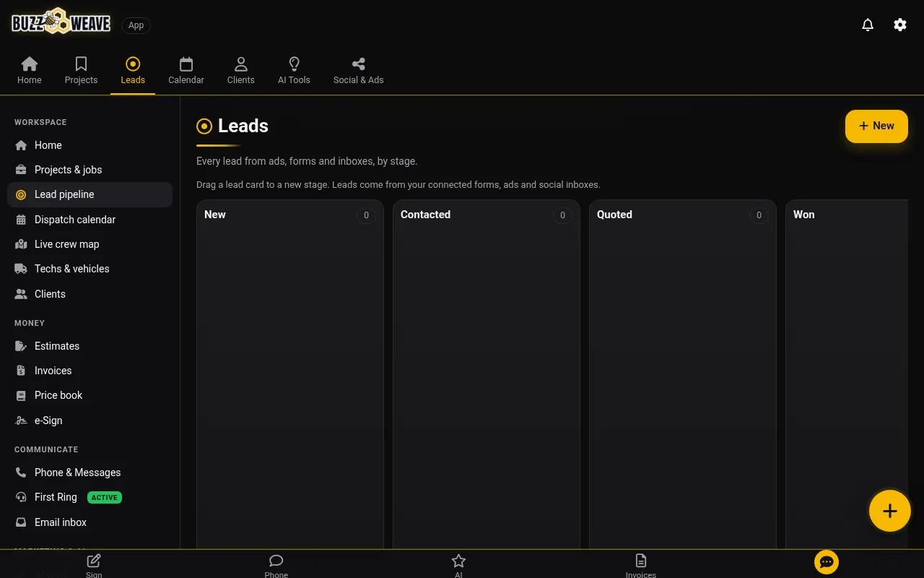Screen dimensions: 924x578
Task: Open e-Sign in the sidebar
Action: click(x=90, y=420)
